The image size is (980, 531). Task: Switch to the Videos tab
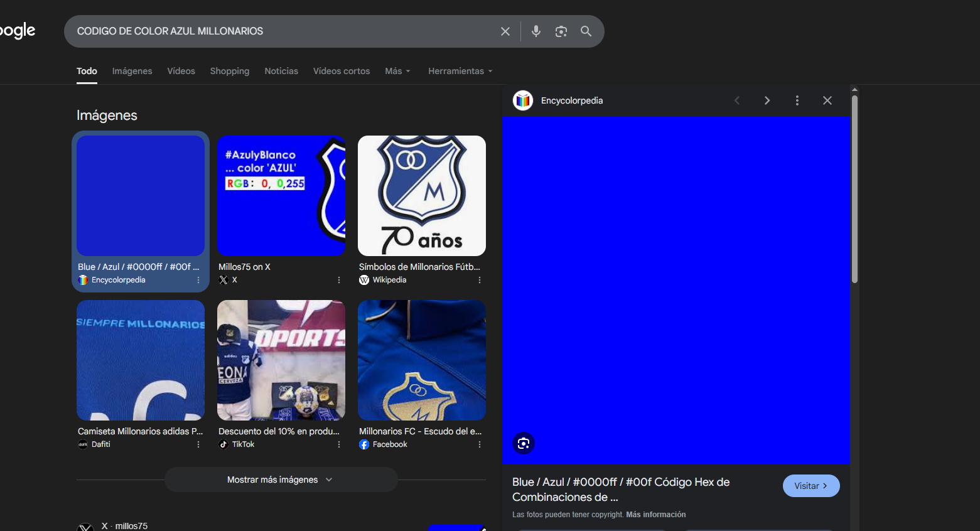click(181, 71)
